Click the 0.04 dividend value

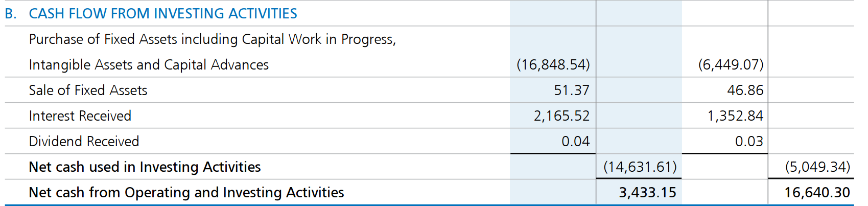(576, 142)
